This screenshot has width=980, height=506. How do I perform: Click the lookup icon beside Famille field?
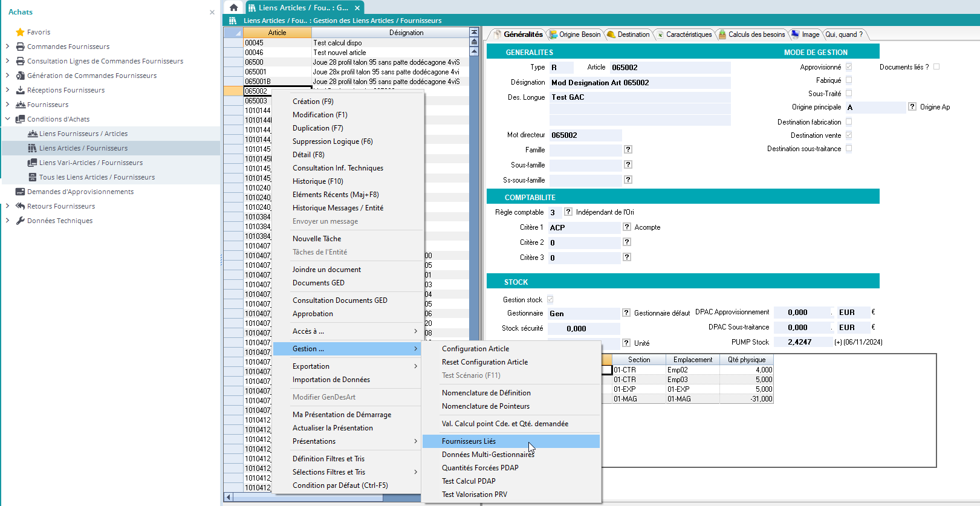pos(628,149)
